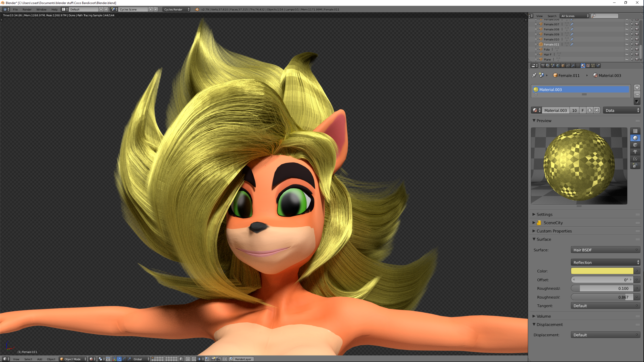Select Material.003 in the material slot list

(x=581, y=89)
